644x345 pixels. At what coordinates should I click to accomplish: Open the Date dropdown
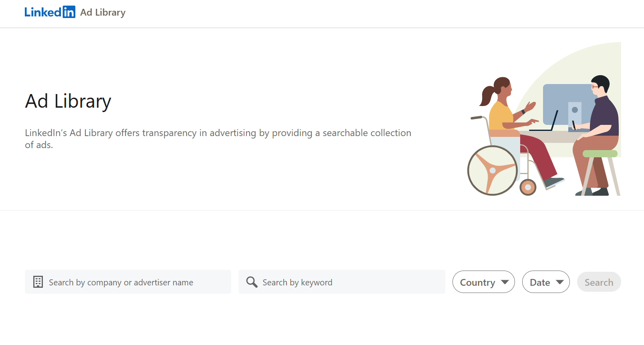[545, 282]
